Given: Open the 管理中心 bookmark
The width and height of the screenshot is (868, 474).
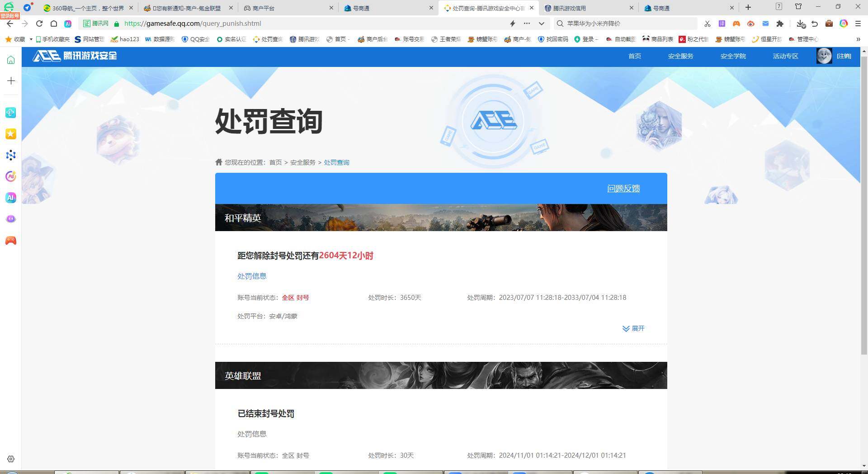Looking at the screenshot, I should [803, 39].
